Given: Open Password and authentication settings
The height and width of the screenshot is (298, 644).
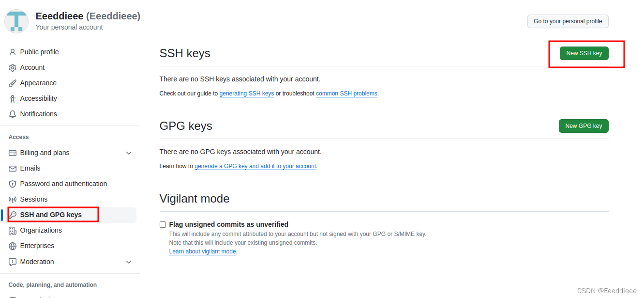Looking at the screenshot, I should coord(63,184).
